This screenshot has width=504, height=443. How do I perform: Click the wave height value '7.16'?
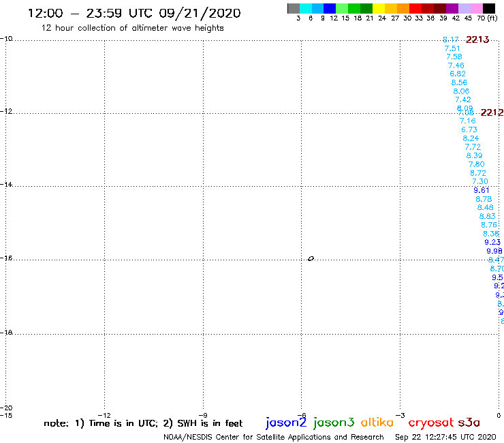pyautogui.click(x=468, y=121)
